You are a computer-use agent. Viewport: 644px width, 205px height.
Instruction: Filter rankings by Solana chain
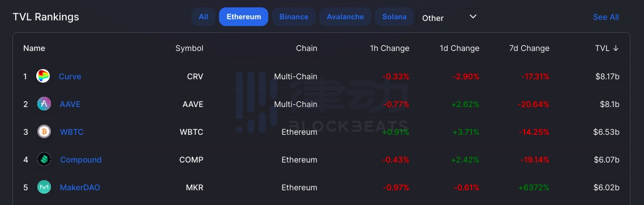coord(394,17)
